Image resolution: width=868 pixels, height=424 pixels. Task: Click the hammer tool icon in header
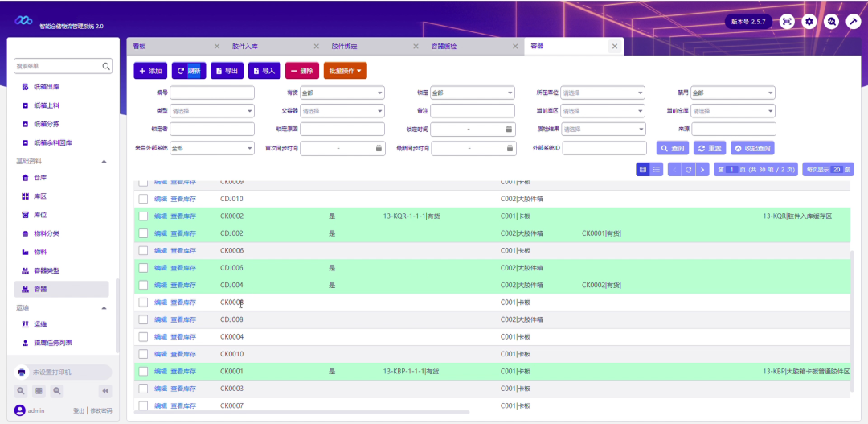(853, 22)
